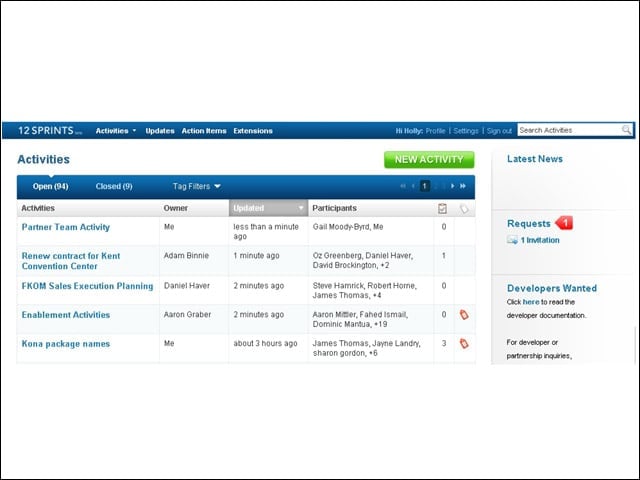
Task: Jump to last page in pager
Action: [x=463, y=186]
